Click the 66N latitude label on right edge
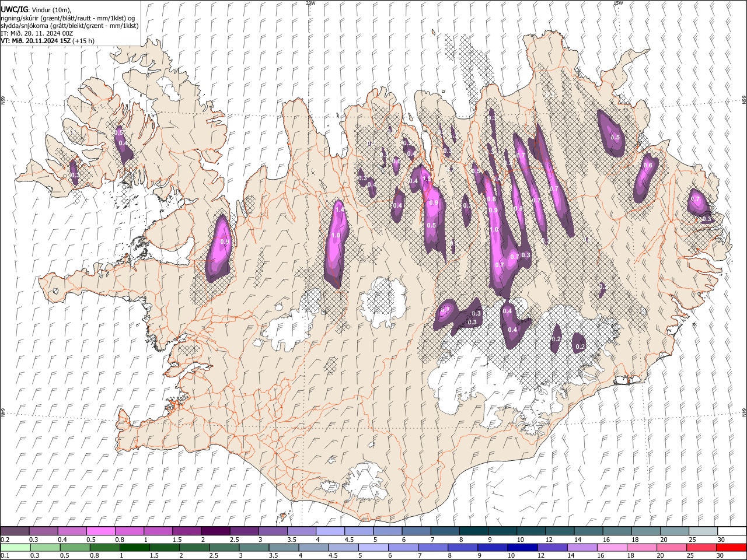This screenshot has width=747, height=560. point(744,101)
